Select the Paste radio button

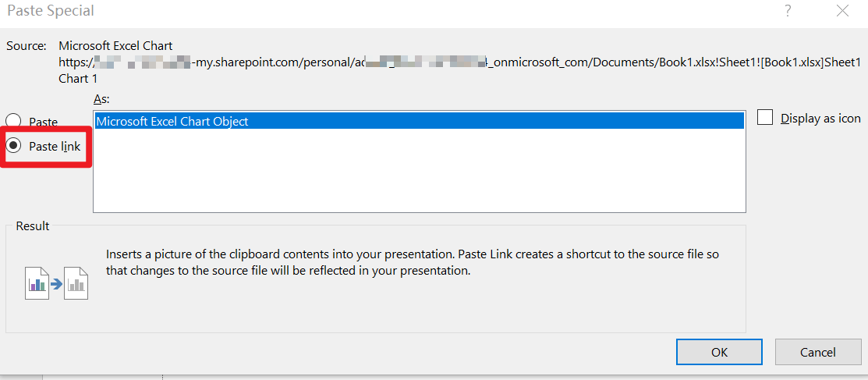click(x=13, y=121)
